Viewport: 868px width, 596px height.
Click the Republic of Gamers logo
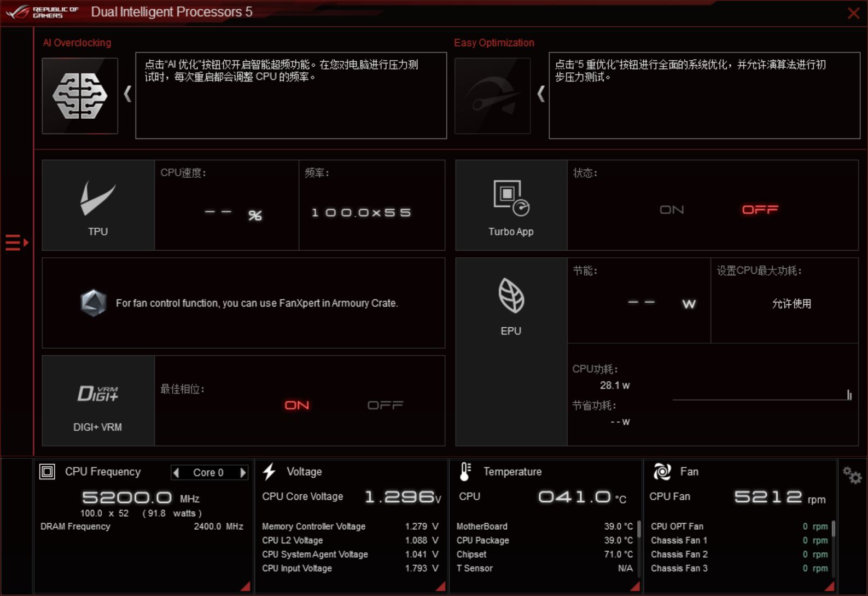[42, 12]
